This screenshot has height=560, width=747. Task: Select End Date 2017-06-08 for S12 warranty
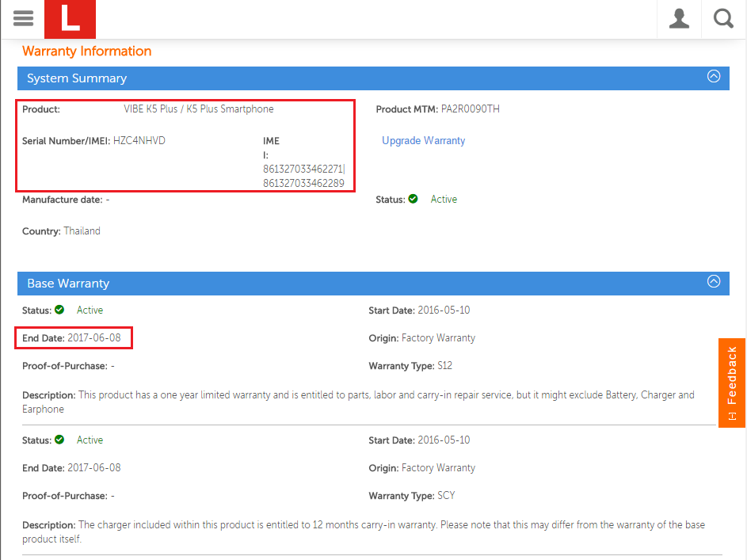(x=93, y=338)
